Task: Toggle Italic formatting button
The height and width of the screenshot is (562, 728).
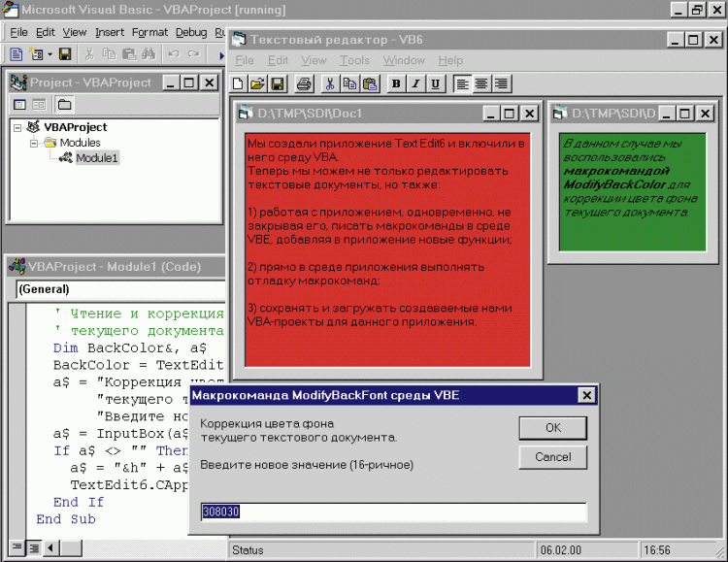Action: 415,83
